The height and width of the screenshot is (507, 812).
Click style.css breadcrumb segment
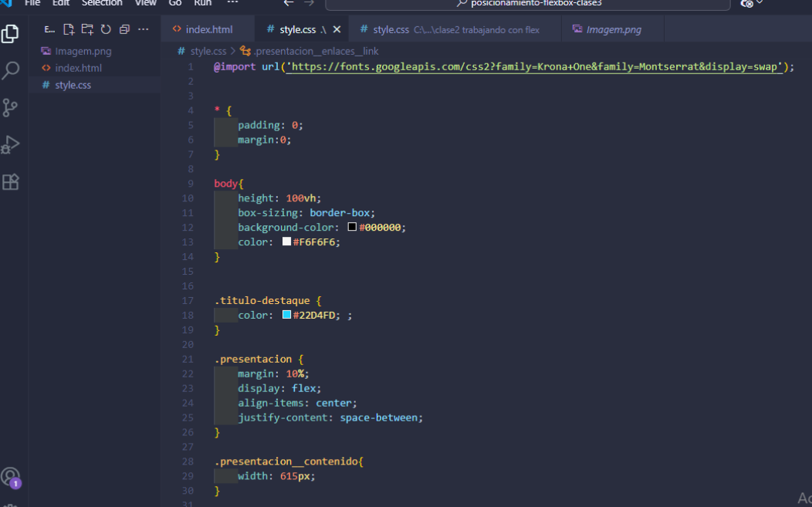pos(208,51)
